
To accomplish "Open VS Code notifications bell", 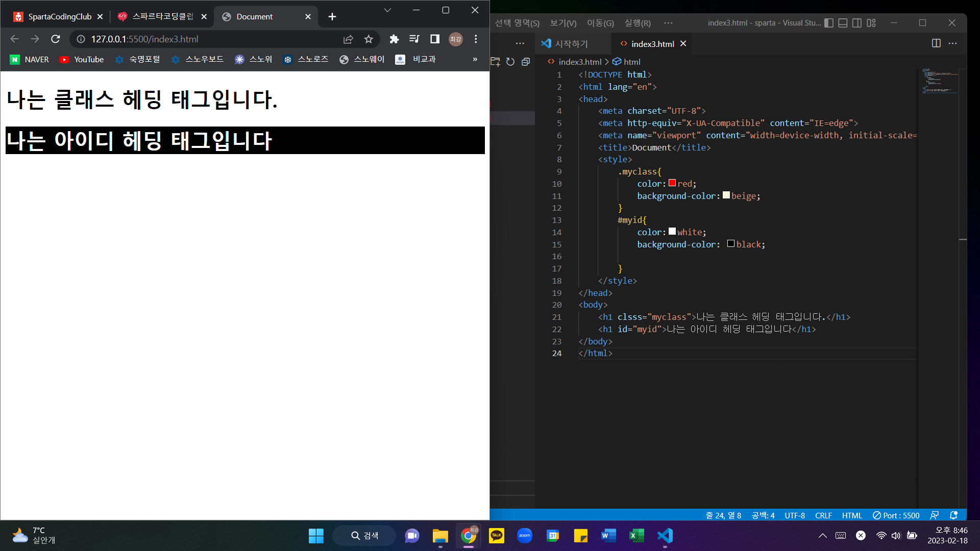I will pyautogui.click(x=953, y=515).
